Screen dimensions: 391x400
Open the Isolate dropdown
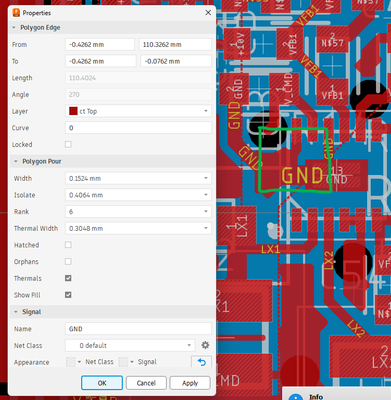tap(138, 195)
